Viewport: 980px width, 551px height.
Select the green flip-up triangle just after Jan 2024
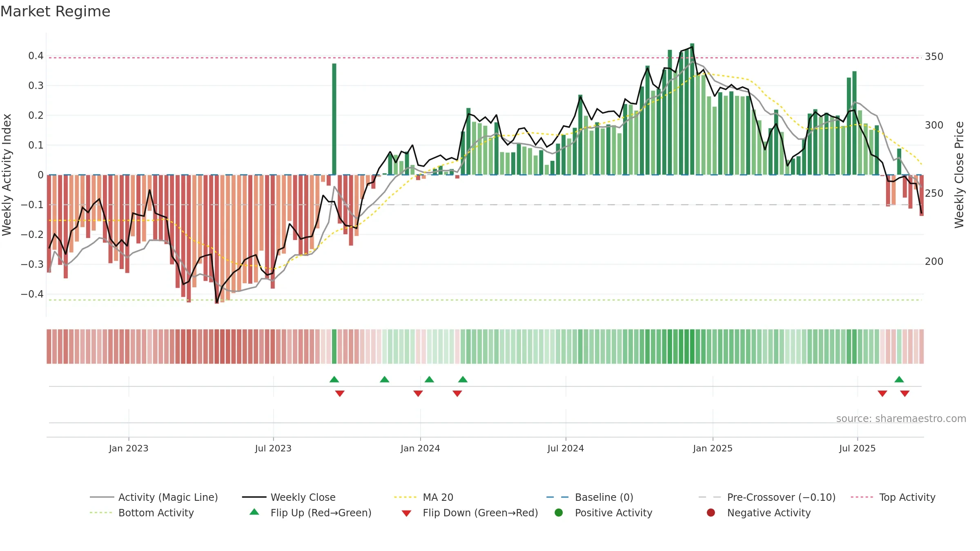coord(429,379)
